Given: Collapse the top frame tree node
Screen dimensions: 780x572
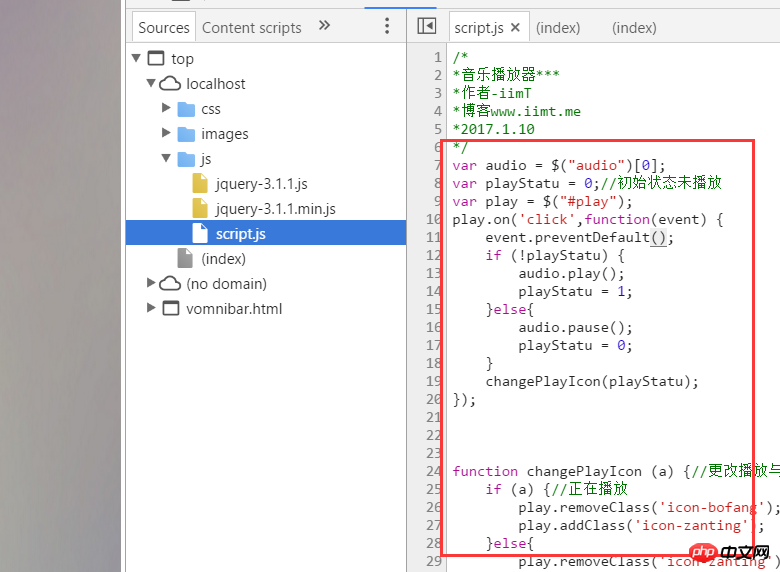Looking at the screenshot, I should click(x=137, y=59).
